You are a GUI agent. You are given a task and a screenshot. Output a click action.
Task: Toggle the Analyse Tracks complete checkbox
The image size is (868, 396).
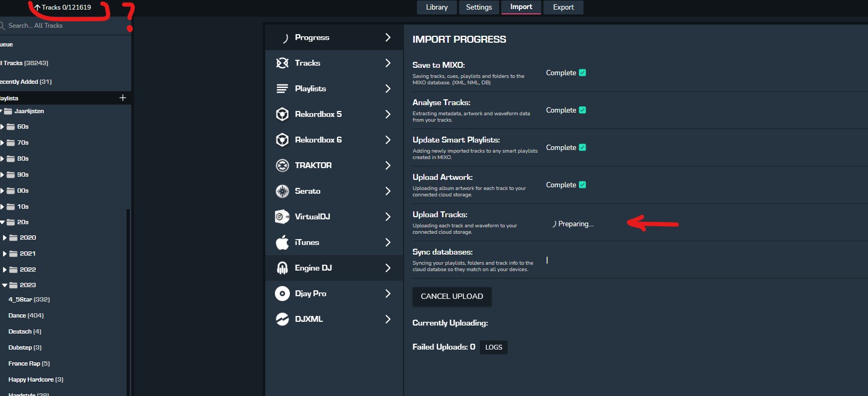click(x=582, y=110)
